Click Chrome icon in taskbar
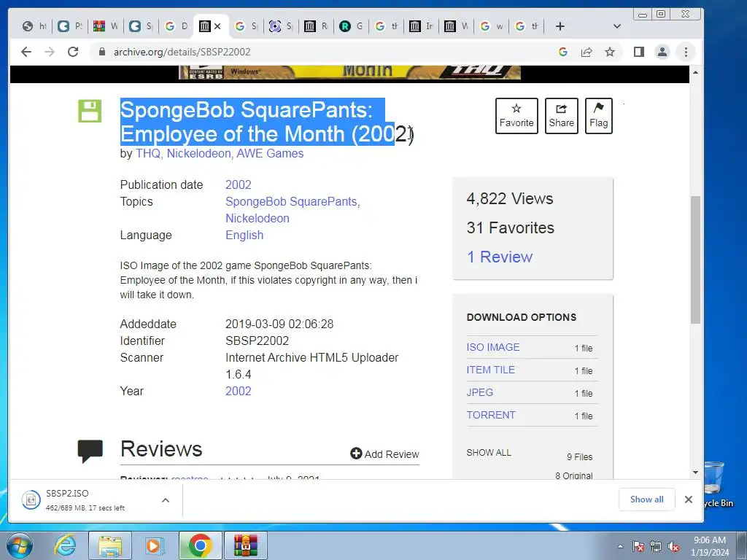The height and width of the screenshot is (560, 747). point(200,545)
